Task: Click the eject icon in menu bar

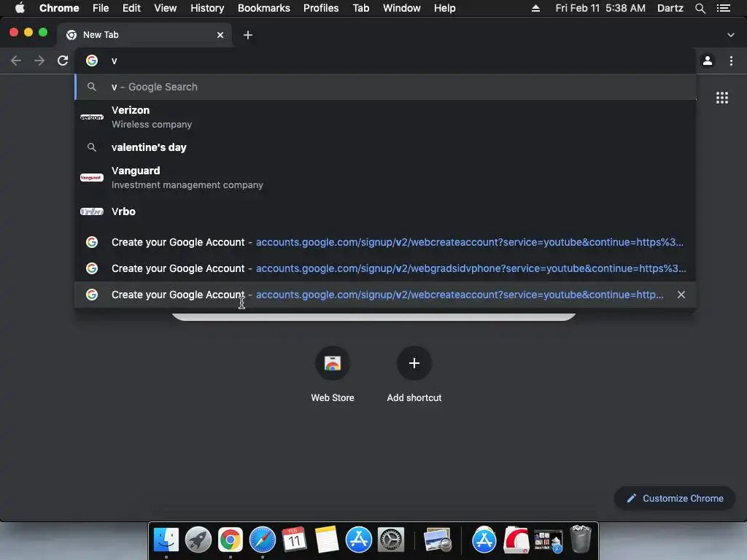Action: [x=535, y=8]
